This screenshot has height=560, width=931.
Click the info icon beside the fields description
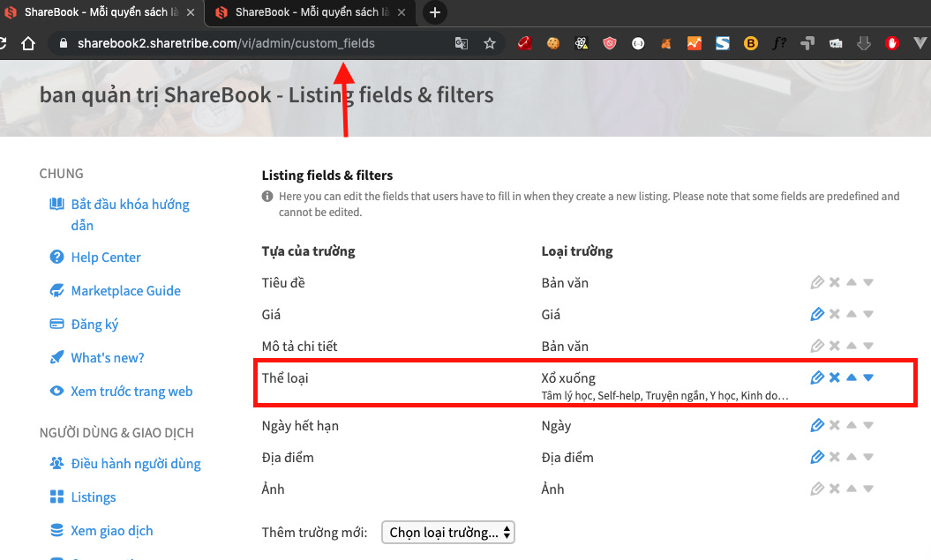(267, 196)
